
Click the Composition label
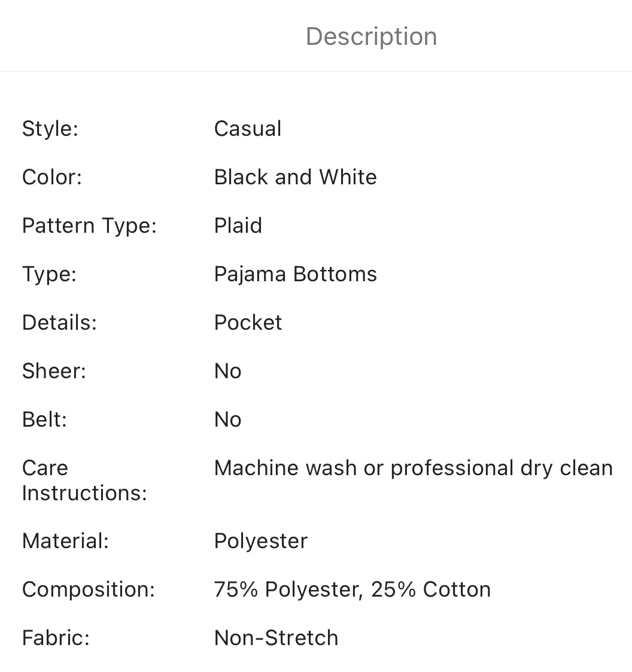[x=89, y=589]
